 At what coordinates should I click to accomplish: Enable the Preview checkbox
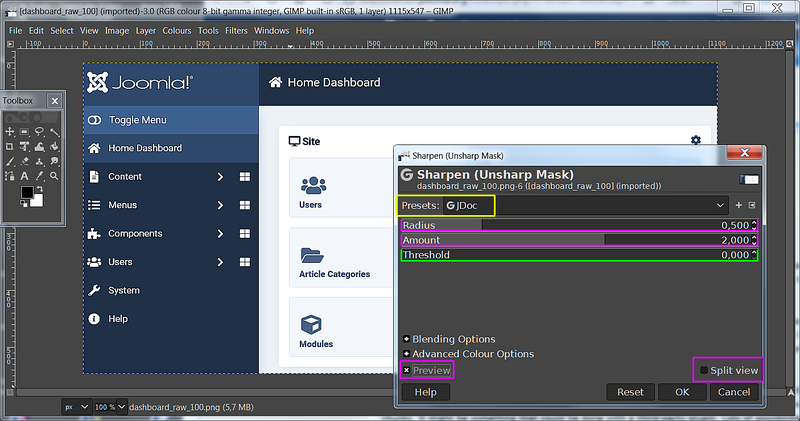pyautogui.click(x=406, y=370)
